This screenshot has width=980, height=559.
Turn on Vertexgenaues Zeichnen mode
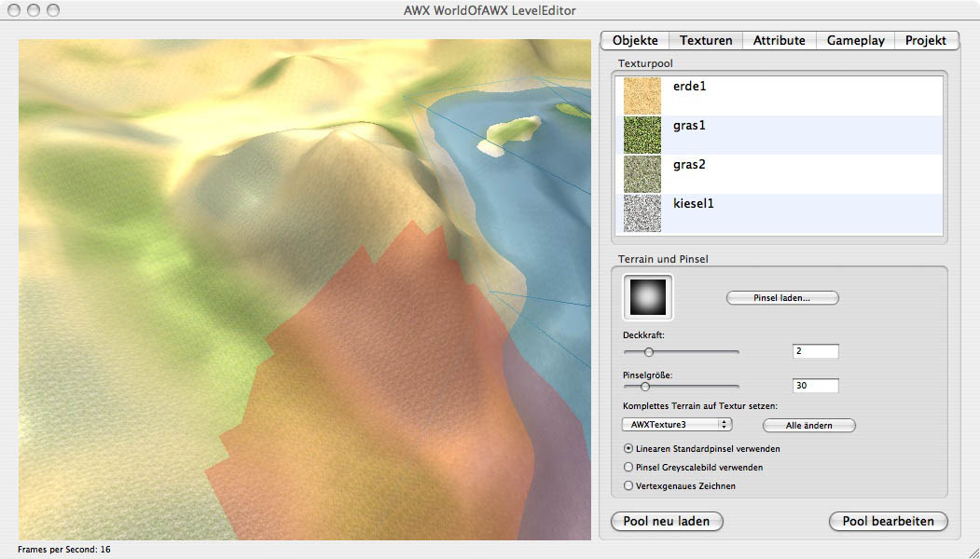[x=628, y=485]
